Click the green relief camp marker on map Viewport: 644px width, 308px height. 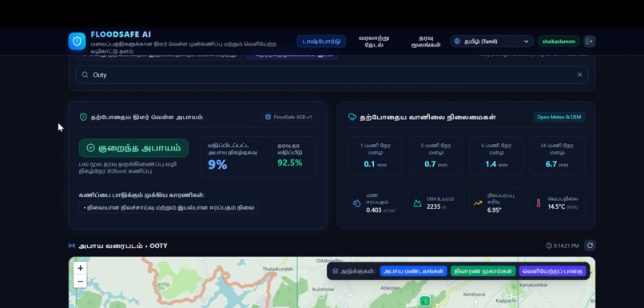point(425,302)
